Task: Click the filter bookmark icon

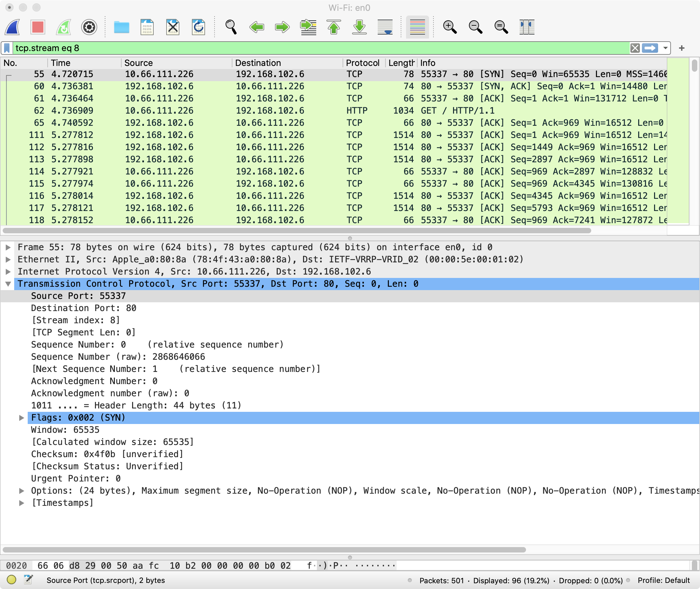Action: pos(7,48)
